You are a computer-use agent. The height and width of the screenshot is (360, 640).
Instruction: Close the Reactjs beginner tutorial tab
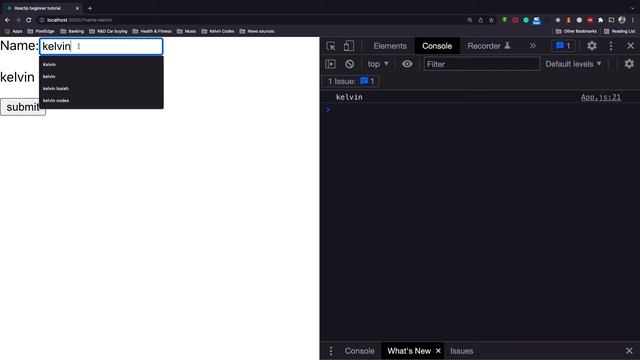pyautogui.click(x=77, y=8)
